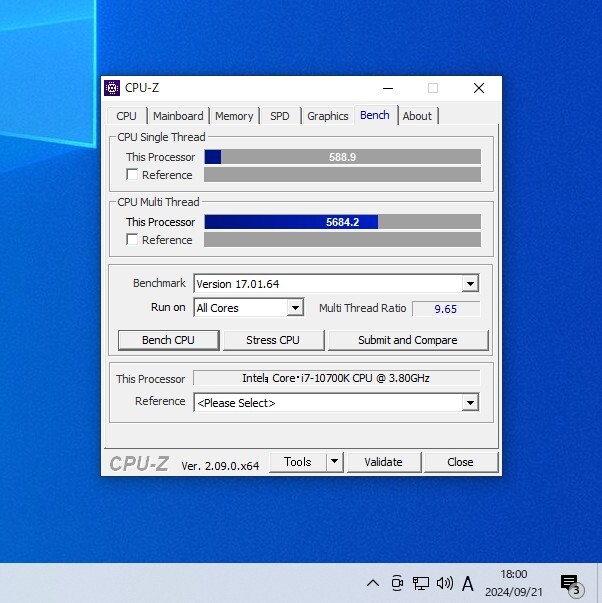Switch to the Mainboard tab

178,116
